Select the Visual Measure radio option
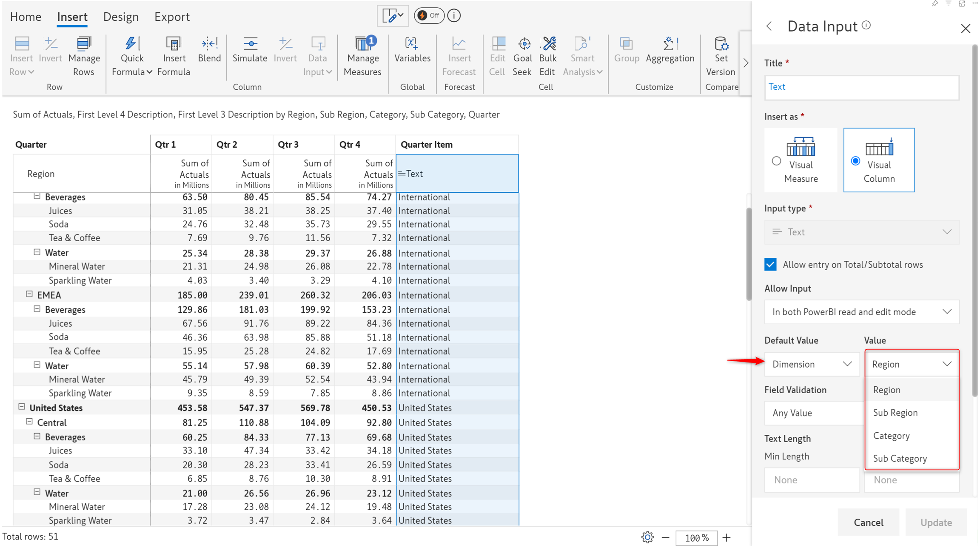The height and width of the screenshot is (548, 980). 776,161
